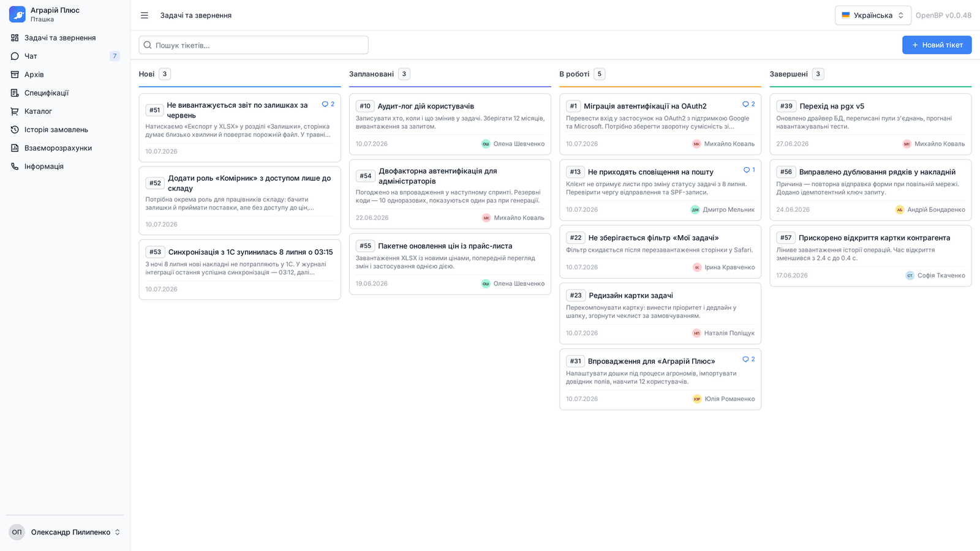This screenshot has width=980, height=551.
Task: Click the Пошук тікетів search field
Action: (254, 45)
